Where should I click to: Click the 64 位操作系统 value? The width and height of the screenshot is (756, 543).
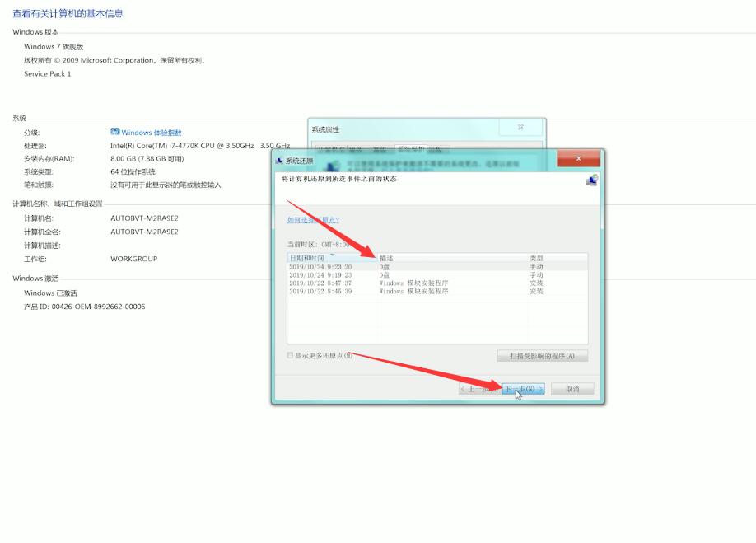[x=133, y=171]
